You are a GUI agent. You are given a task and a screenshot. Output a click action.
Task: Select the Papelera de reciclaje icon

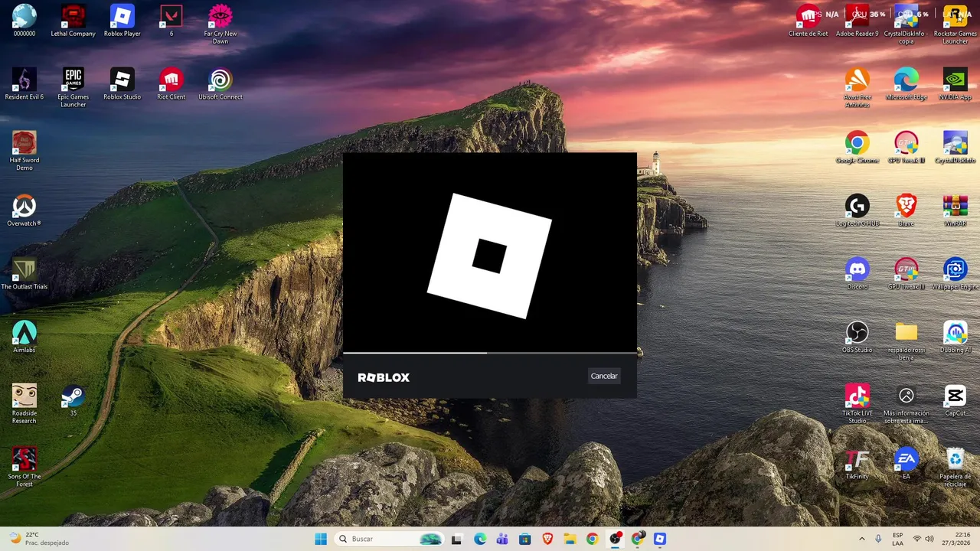point(955,467)
